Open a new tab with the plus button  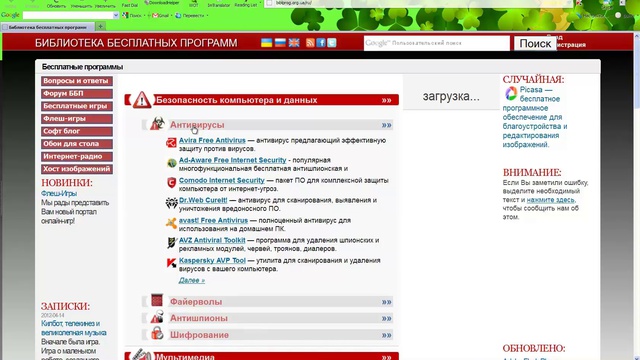100,27
